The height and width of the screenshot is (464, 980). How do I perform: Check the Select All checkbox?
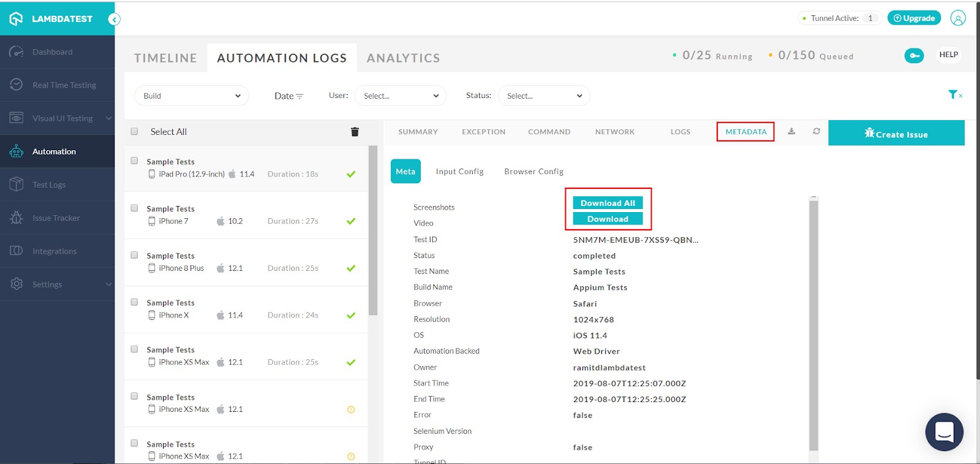[x=135, y=131]
